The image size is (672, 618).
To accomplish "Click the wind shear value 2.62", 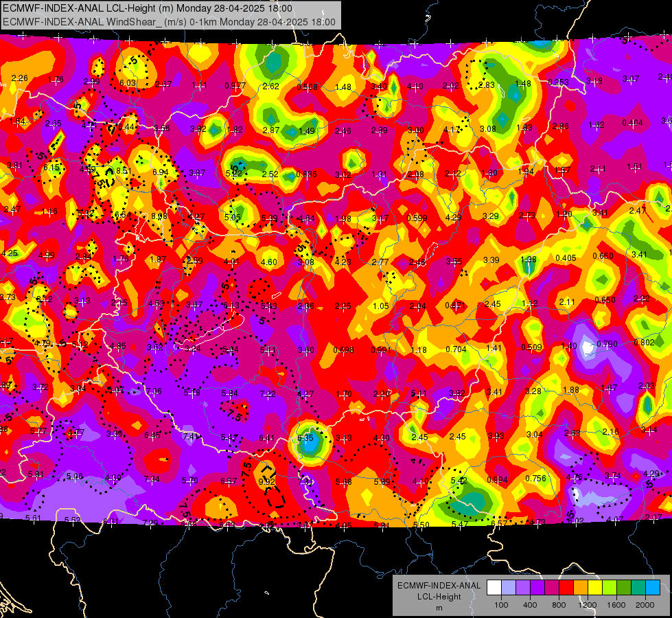I will coord(271,87).
